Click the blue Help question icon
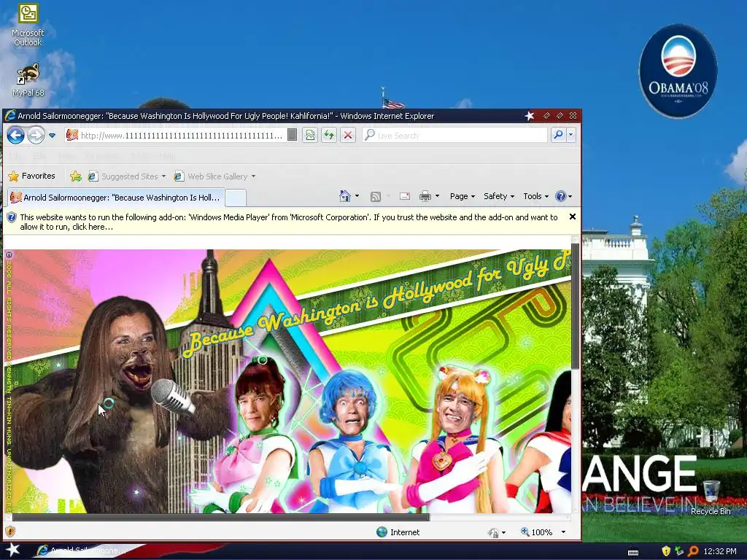 click(561, 196)
